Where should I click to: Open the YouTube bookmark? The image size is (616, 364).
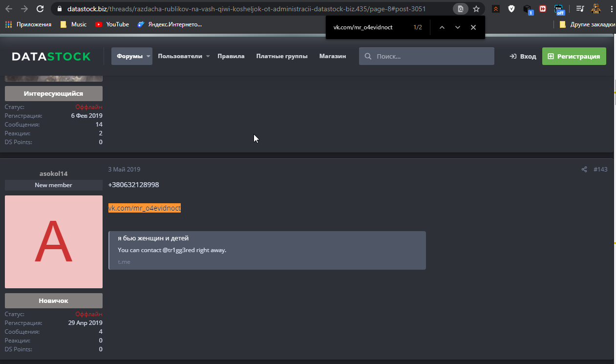click(112, 24)
